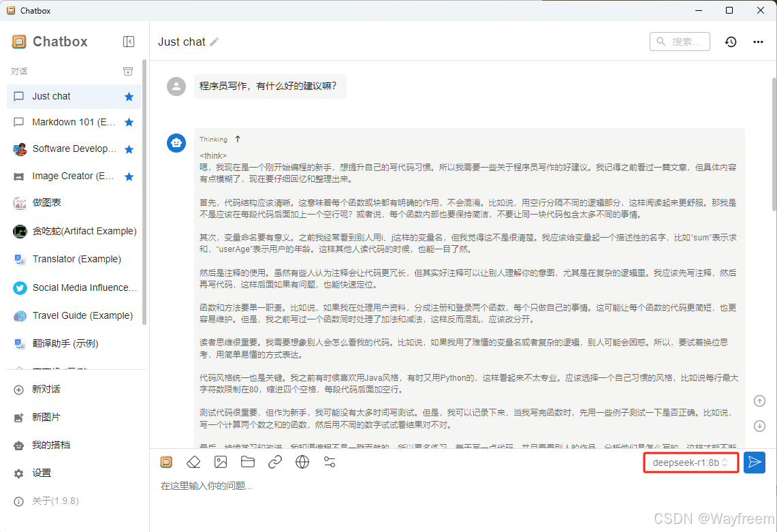Image resolution: width=777 pixels, height=532 pixels.
Task: Toggle web browsing globe icon
Action: click(x=302, y=462)
